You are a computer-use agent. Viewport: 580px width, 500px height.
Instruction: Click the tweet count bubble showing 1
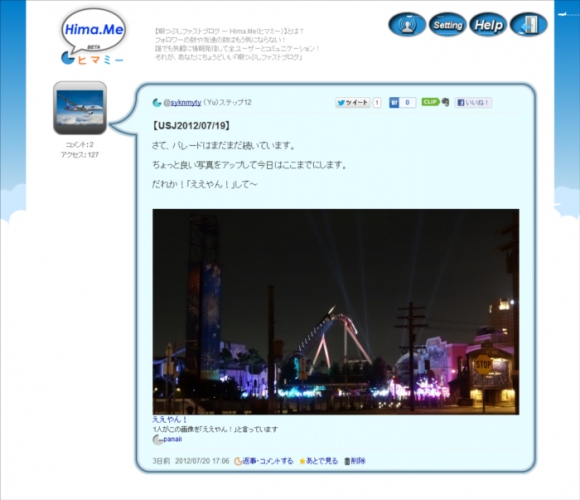(377, 102)
